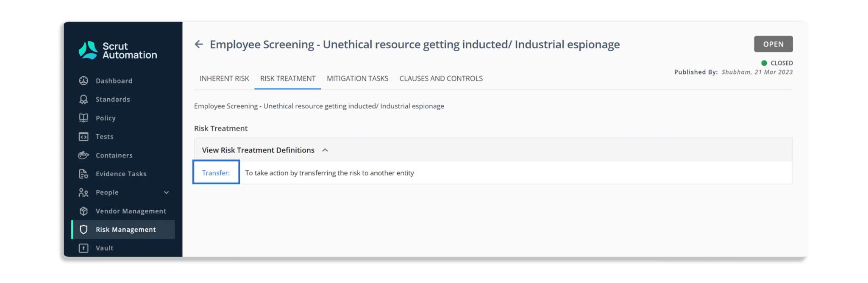868x283 pixels.
Task: Expand the People submenu chevron
Action: [x=167, y=192]
